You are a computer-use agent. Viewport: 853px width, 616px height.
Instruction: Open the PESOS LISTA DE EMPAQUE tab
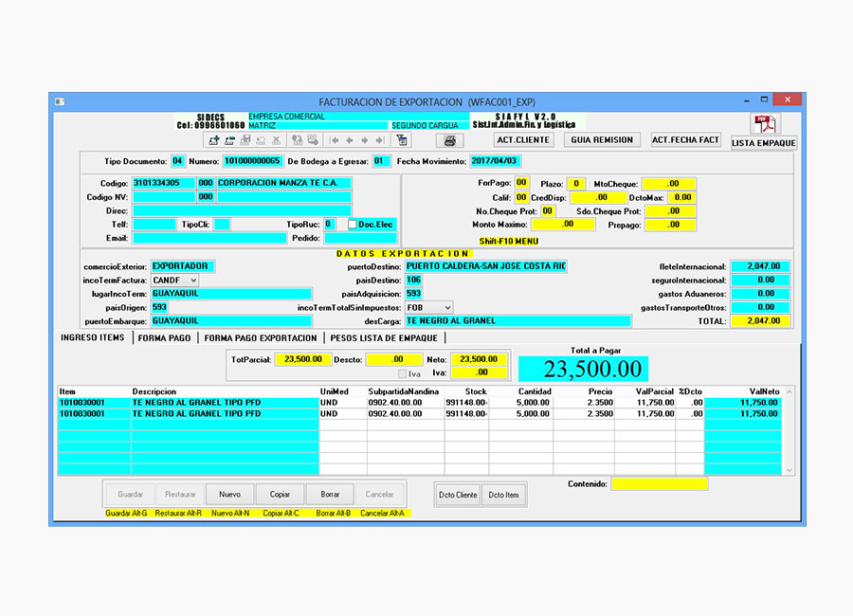click(384, 338)
